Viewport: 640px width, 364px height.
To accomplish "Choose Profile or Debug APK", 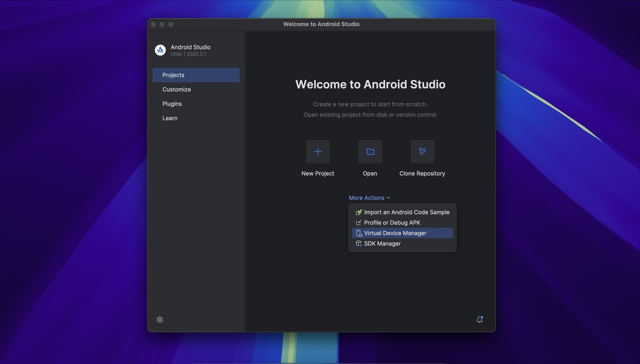I will pos(402,222).
